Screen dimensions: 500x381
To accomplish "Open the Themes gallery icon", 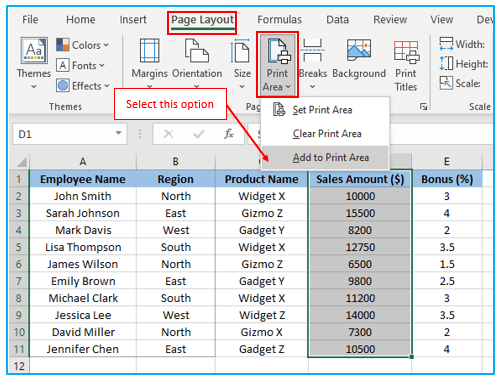I will [x=34, y=50].
